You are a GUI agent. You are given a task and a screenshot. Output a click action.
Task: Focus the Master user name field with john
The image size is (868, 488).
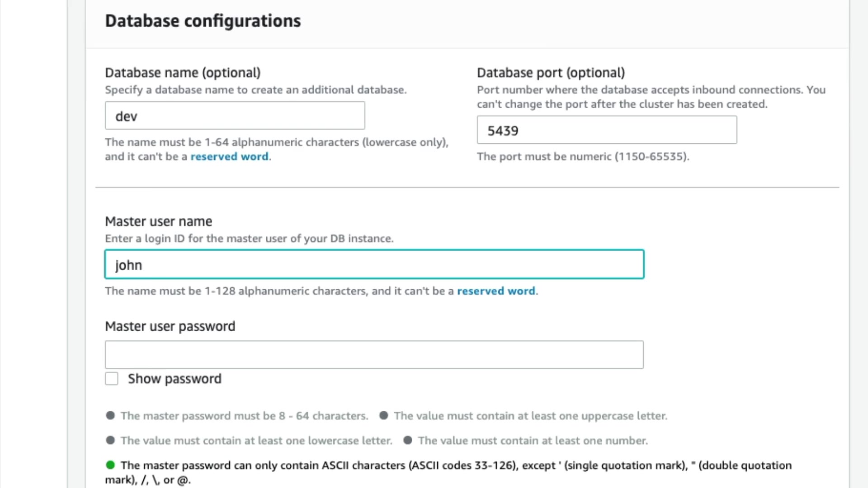[x=374, y=264]
